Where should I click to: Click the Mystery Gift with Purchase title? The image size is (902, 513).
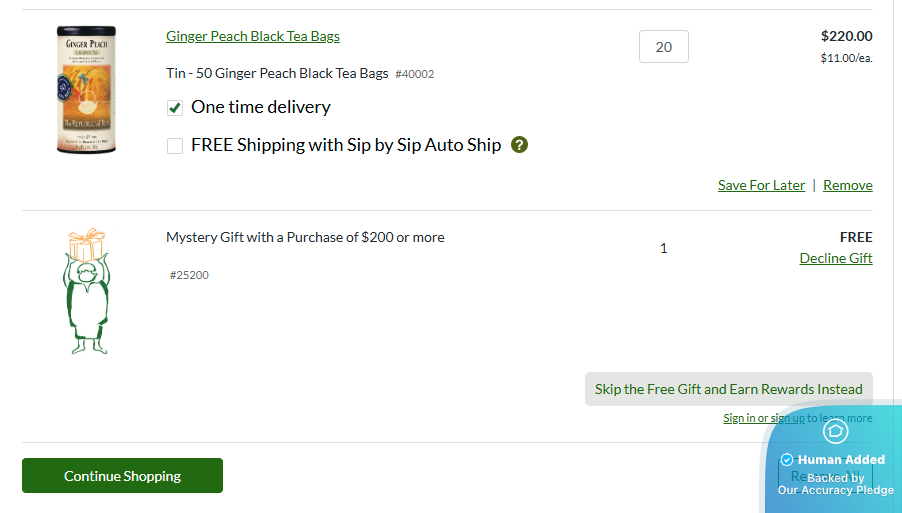[x=305, y=237]
